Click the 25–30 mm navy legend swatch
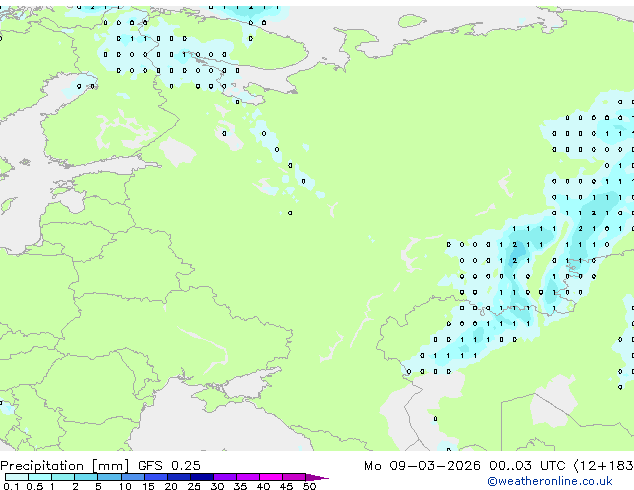The image size is (634, 490). (x=202, y=477)
